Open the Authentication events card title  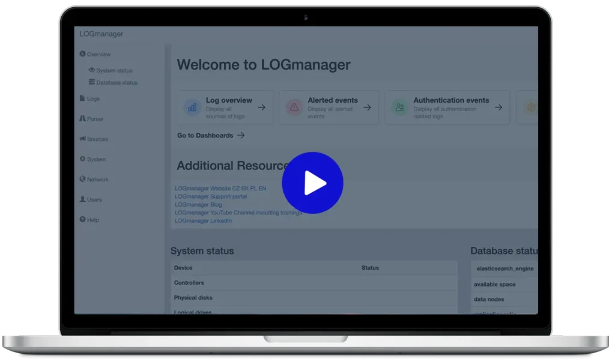click(x=451, y=100)
